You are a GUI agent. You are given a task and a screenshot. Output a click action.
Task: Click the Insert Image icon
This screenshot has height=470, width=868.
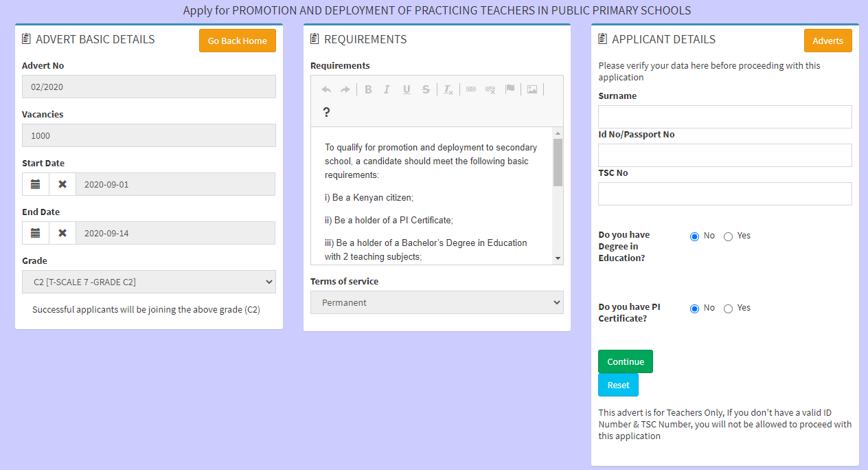(x=532, y=89)
